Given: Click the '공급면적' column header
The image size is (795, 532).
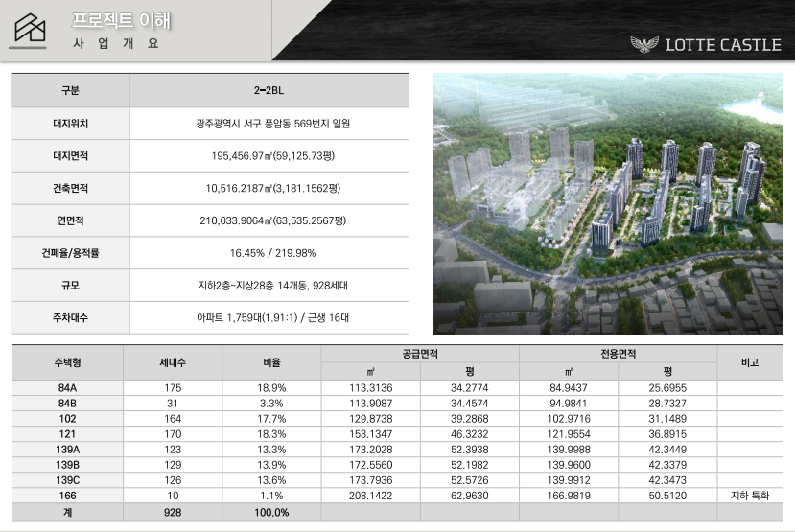Looking at the screenshot, I should tap(420, 354).
